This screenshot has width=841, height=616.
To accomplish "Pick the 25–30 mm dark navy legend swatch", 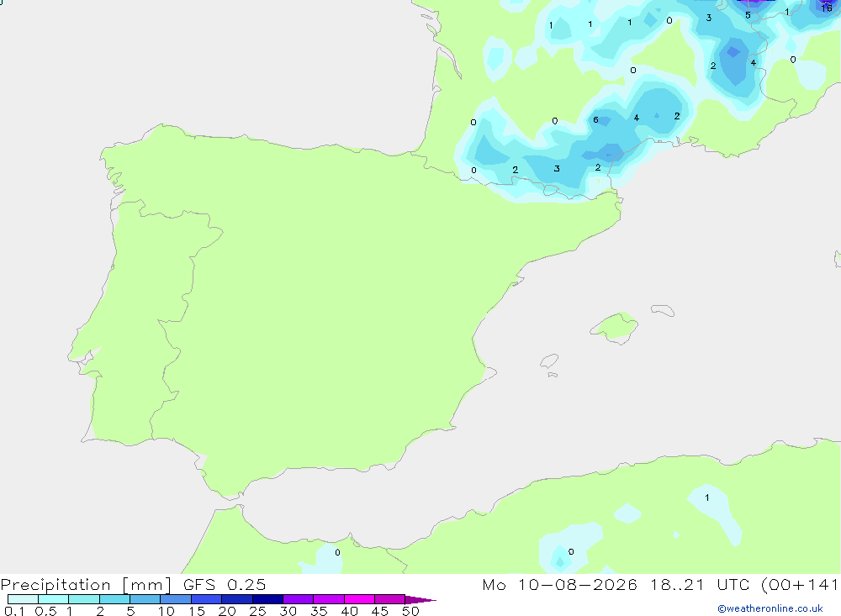I will pos(267,599).
